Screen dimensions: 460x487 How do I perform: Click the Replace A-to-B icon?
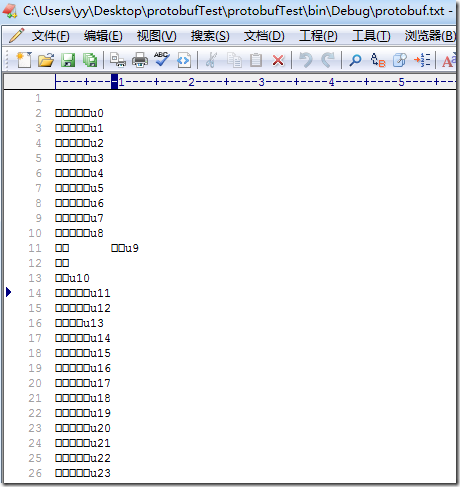tap(378, 60)
